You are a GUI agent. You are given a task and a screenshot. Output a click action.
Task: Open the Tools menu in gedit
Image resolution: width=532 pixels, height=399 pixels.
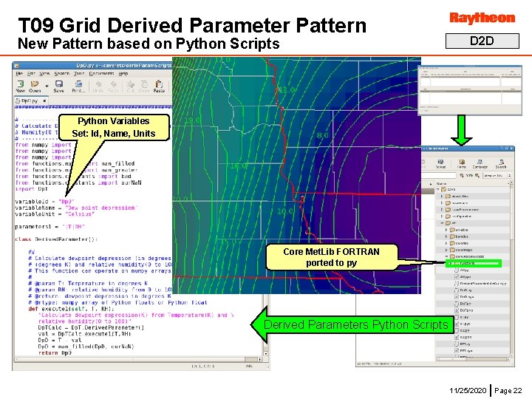point(79,73)
